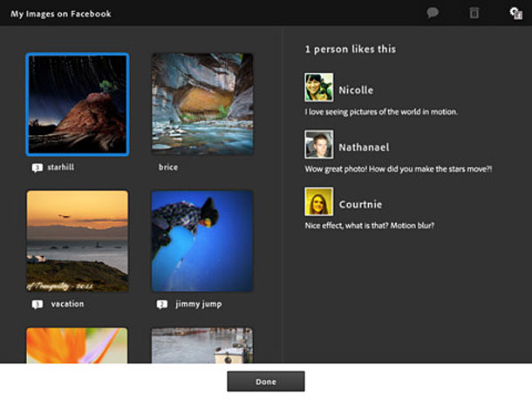
Task: Click the name Courtnie in comments
Action: pyautogui.click(x=361, y=205)
